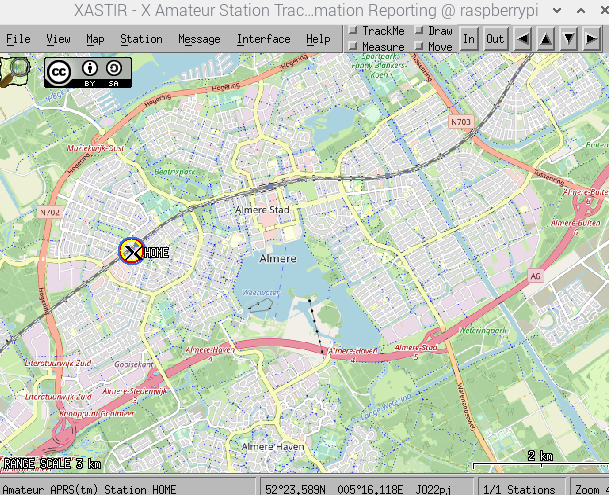Open the window title bar dropdown arrow
This screenshot has width=609, height=495.
pyautogui.click(x=557, y=10)
